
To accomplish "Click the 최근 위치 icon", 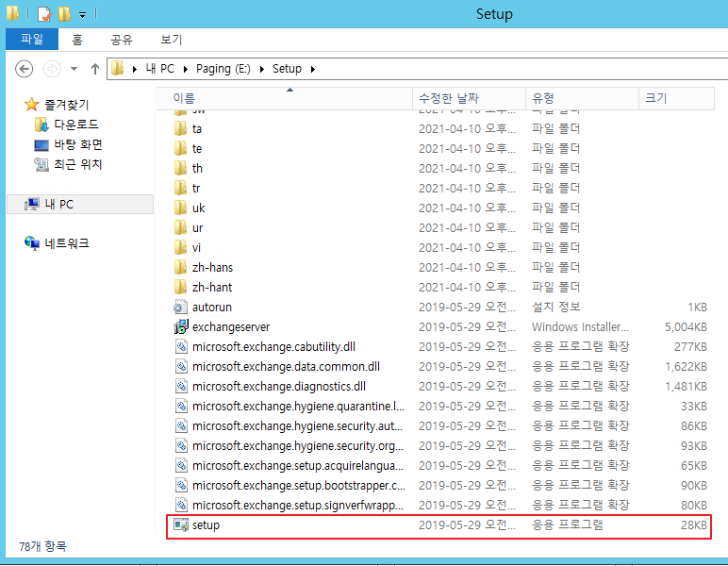I will point(41,164).
